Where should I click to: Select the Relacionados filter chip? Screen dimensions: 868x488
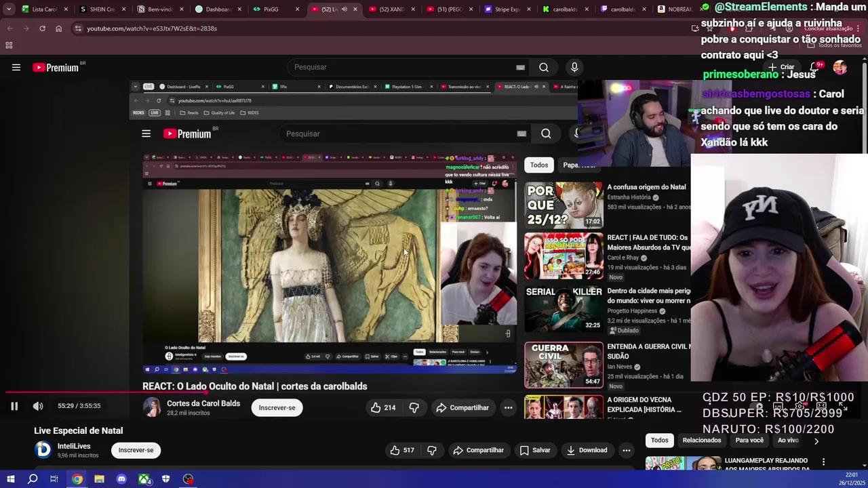pos(702,441)
